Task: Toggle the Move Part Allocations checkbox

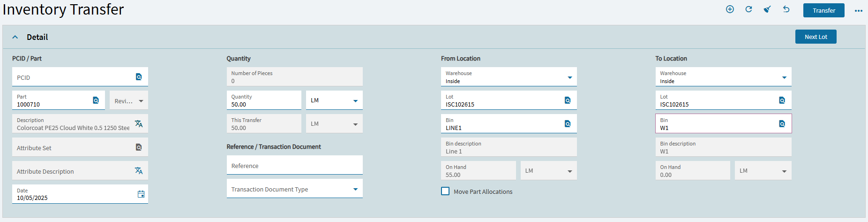Action: (445, 191)
